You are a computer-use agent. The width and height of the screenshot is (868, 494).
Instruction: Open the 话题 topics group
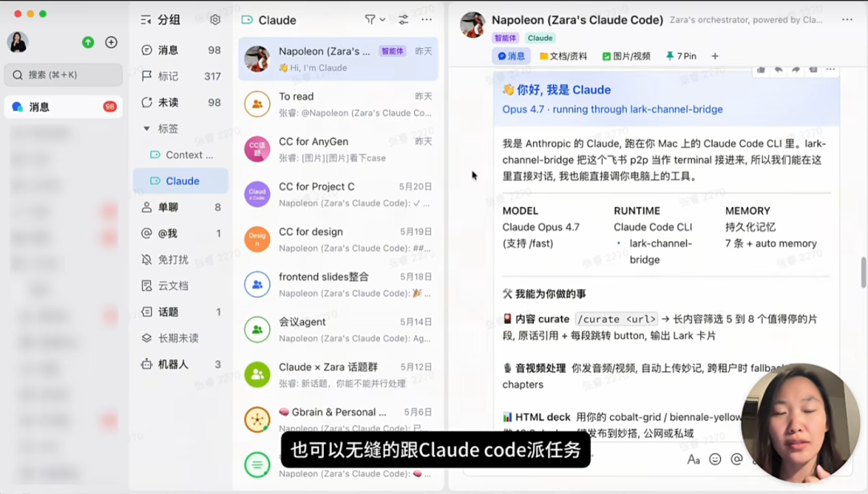tap(181, 312)
